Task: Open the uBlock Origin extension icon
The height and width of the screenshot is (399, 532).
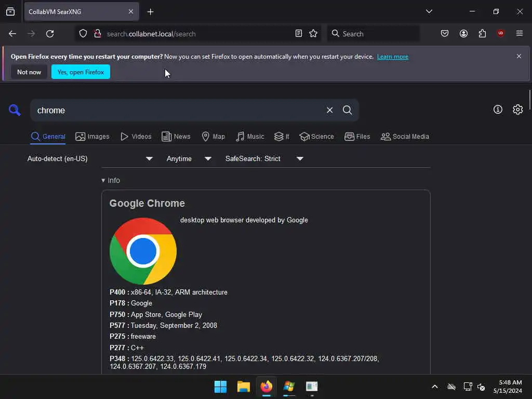Action: 500,33
